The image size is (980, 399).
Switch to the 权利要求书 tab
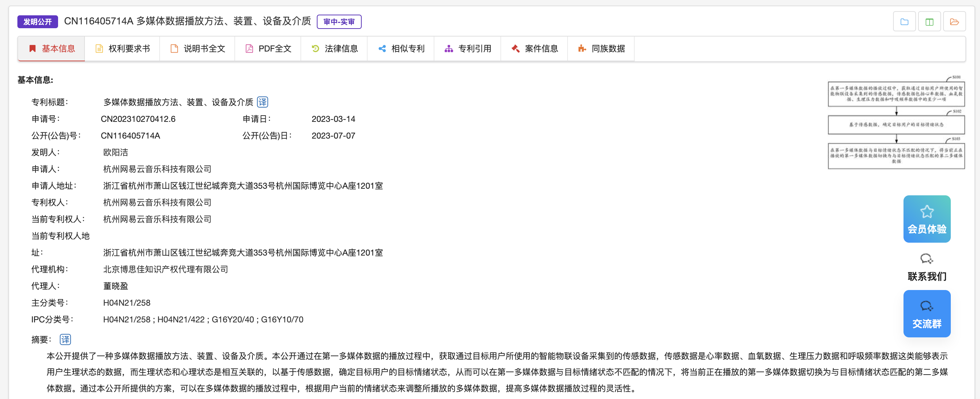122,49
